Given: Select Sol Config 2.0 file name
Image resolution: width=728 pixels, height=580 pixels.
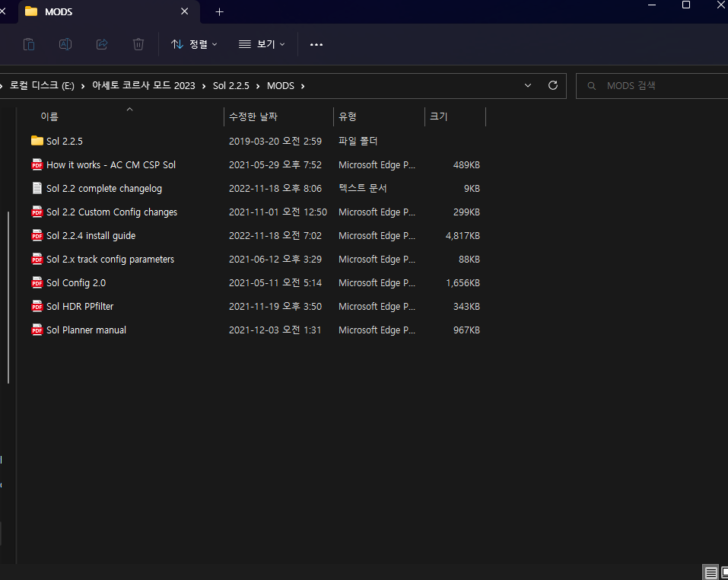Looking at the screenshot, I should [76, 283].
